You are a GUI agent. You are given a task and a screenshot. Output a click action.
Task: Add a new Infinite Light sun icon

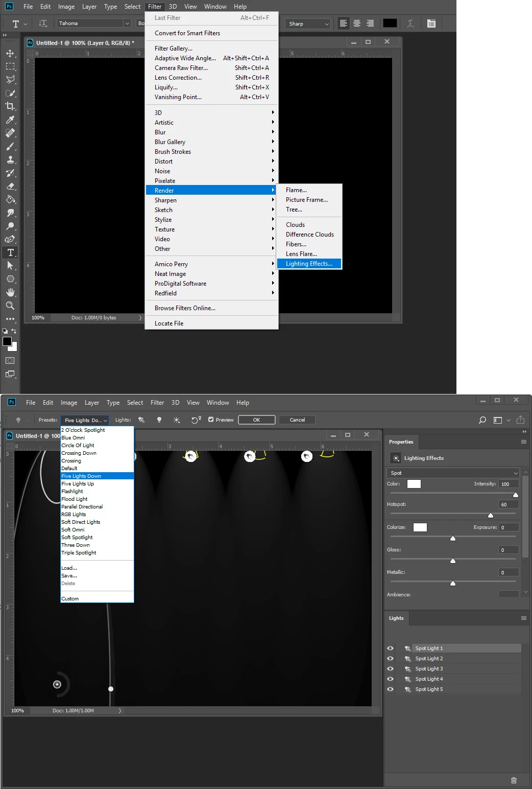[177, 420]
